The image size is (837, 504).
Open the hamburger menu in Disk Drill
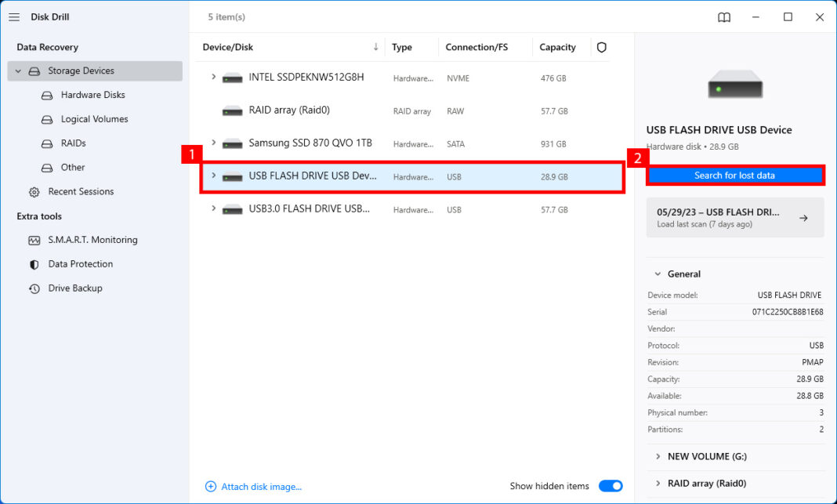point(14,17)
